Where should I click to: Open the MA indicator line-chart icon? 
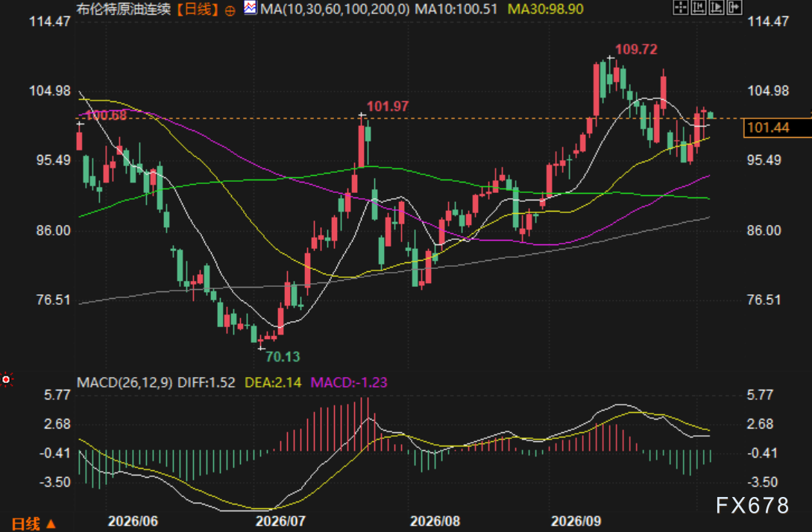pos(250,7)
